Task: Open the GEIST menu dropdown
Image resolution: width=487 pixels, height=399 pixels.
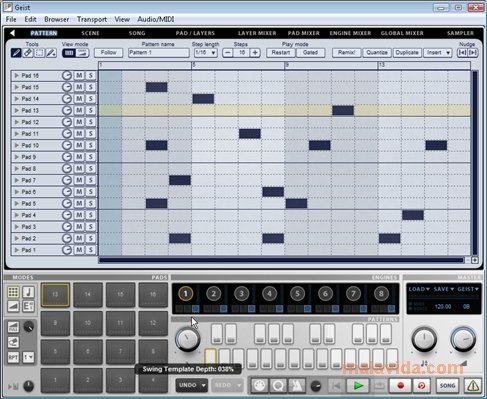Action: [468, 289]
